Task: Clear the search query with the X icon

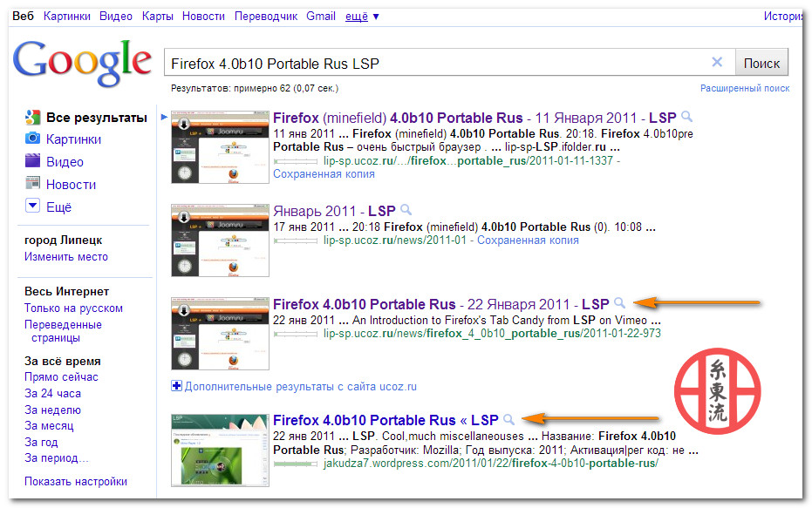Action: (717, 62)
